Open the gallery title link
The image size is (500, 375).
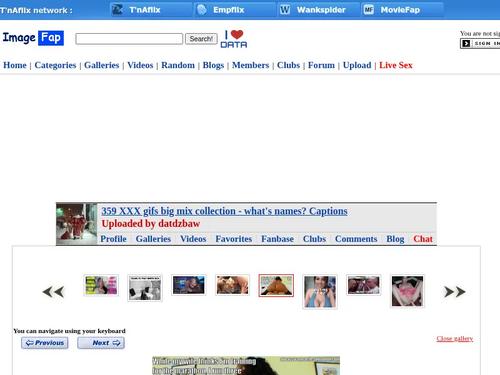click(224, 211)
